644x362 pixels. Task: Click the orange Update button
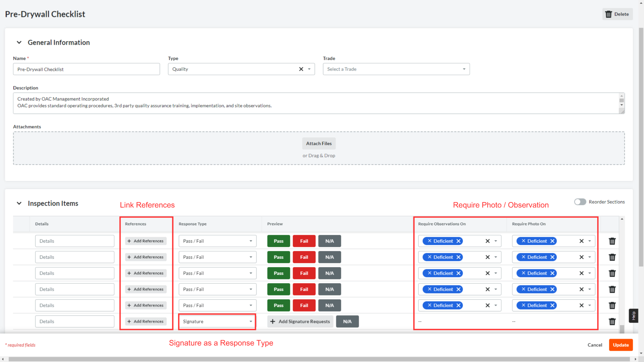click(620, 345)
